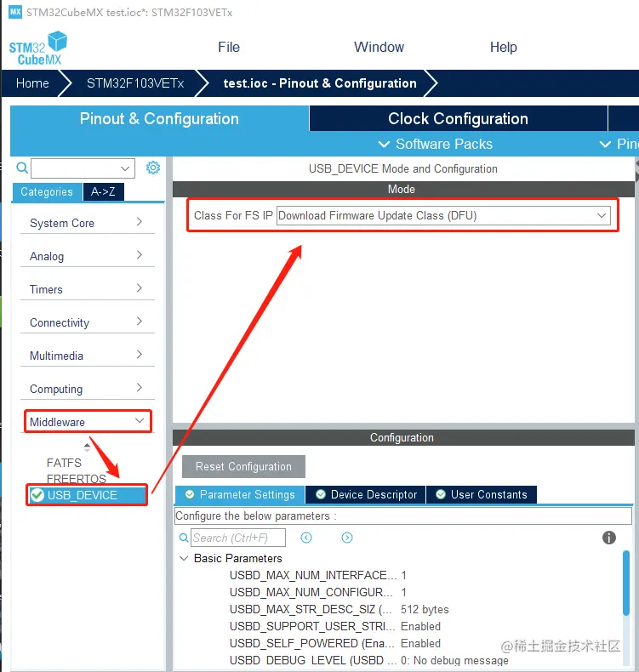The image size is (639, 672).
Task: Focus the Search (Ctrl+F) parameter field
Action: pyautogui.click(x=238, y=538)
